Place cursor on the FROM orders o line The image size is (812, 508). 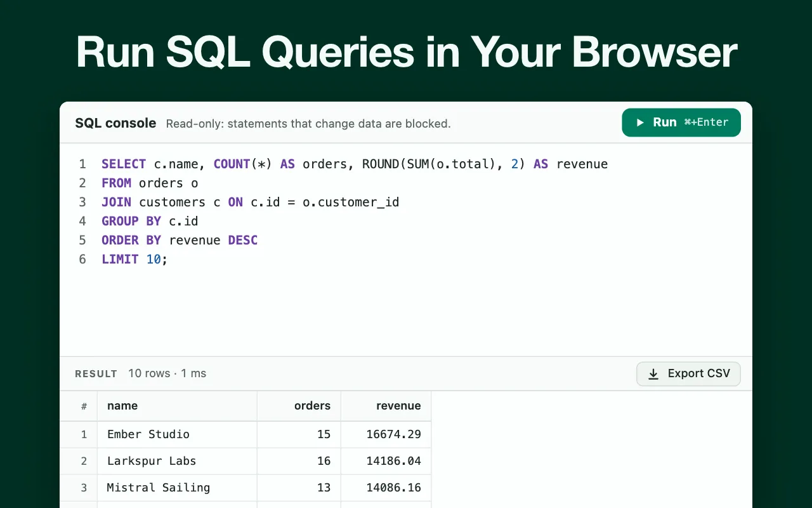(x=150, y=183)
